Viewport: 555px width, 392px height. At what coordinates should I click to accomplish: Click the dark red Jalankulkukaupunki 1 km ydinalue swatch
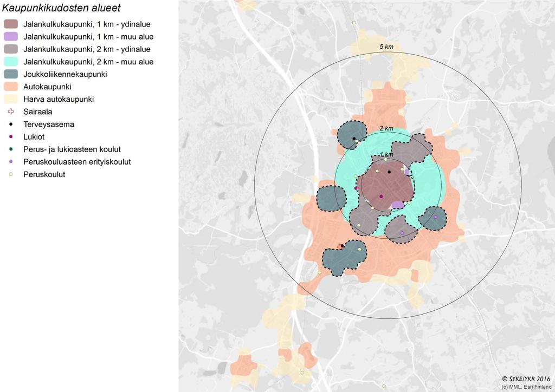(11, 24)
